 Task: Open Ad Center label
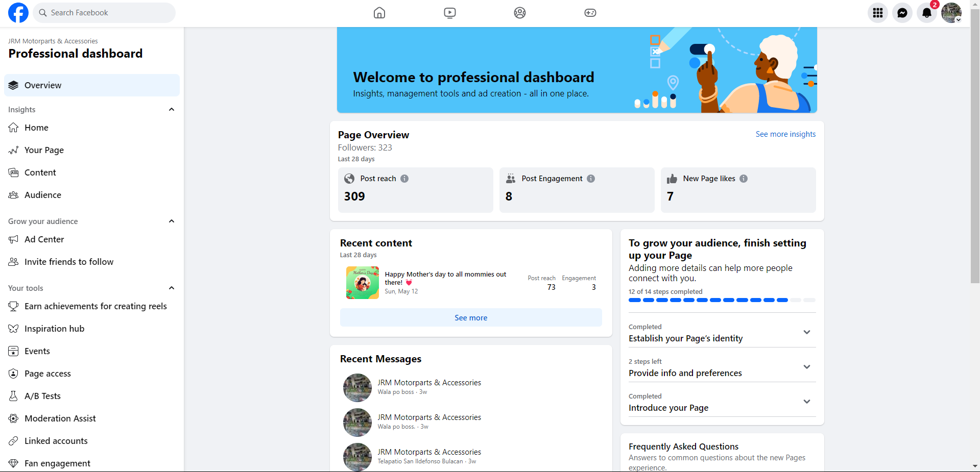coord(44,239)
